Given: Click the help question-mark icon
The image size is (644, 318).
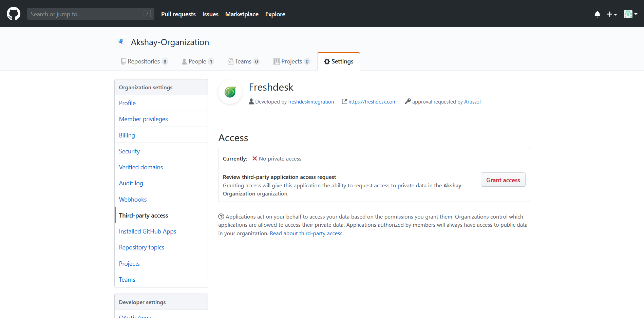Looking at the screenshot, I should click(221, 217).
